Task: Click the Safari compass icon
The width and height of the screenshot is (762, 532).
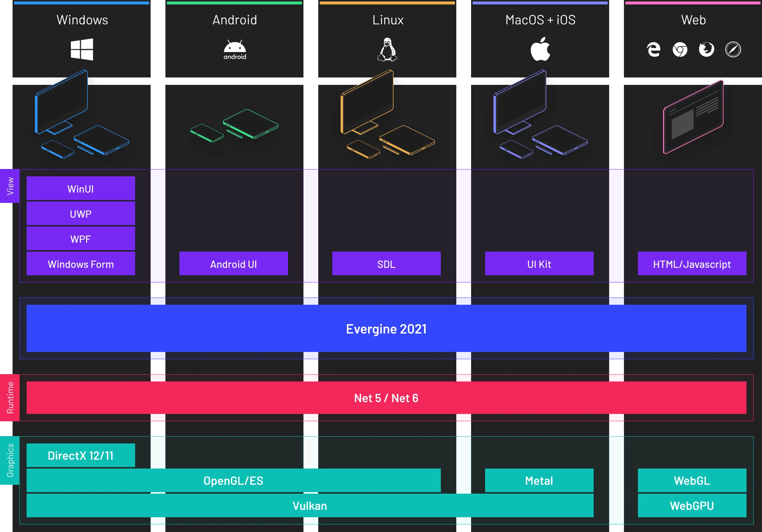Action: [x=733, y=49]
